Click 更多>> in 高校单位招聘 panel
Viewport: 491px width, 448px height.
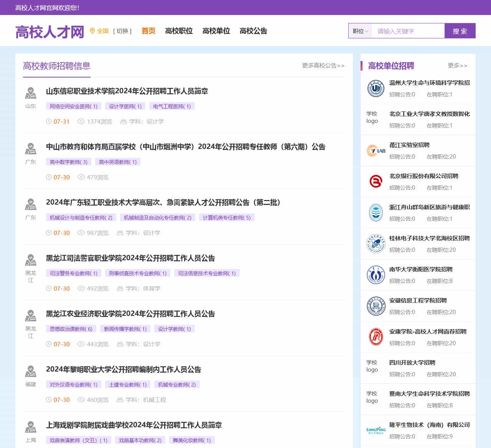tap(457, 66)
